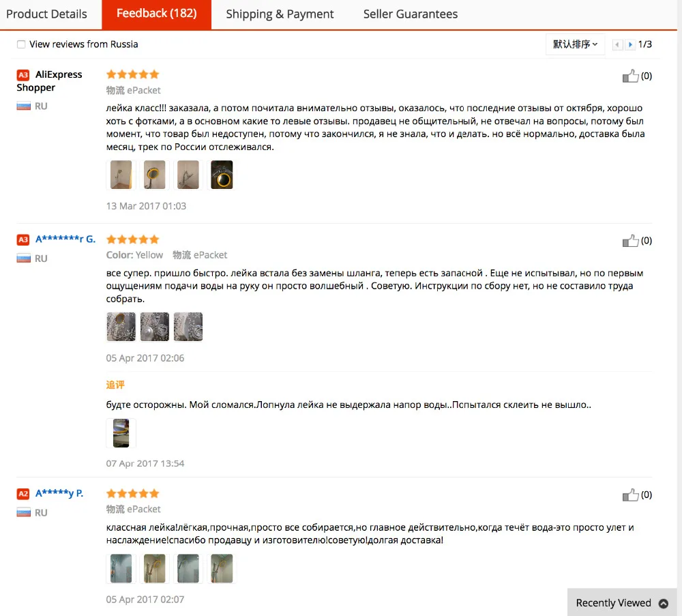This screenshot has height=616, width=682.
Task: Click the Russian flag under A********r G.
Action: [23, 259]
